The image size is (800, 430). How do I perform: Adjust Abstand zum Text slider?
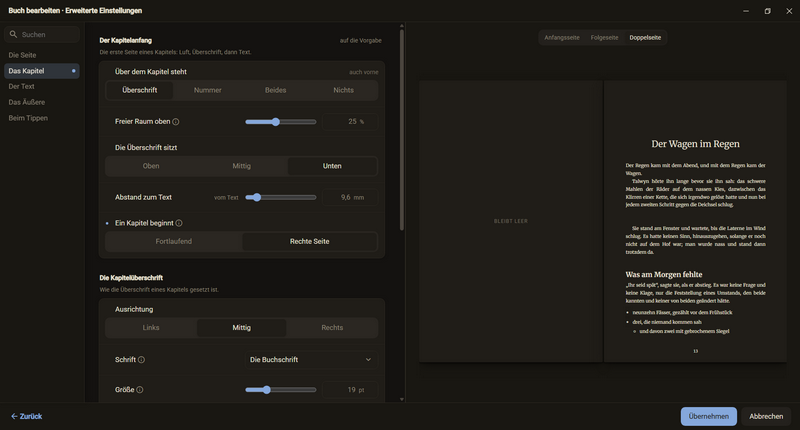[281, 197]
